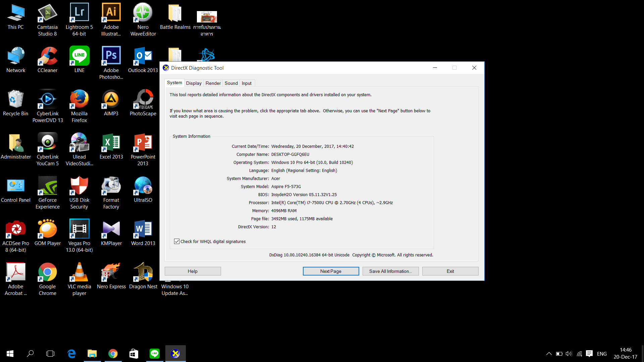
Task: Select the VLC media player icon
Action: [79, 273]
